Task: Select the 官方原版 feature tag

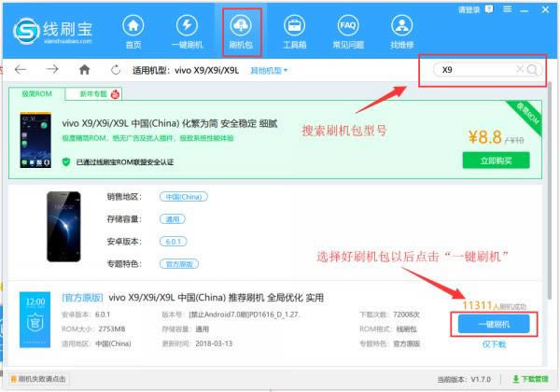Action: (x=179, y=264)
